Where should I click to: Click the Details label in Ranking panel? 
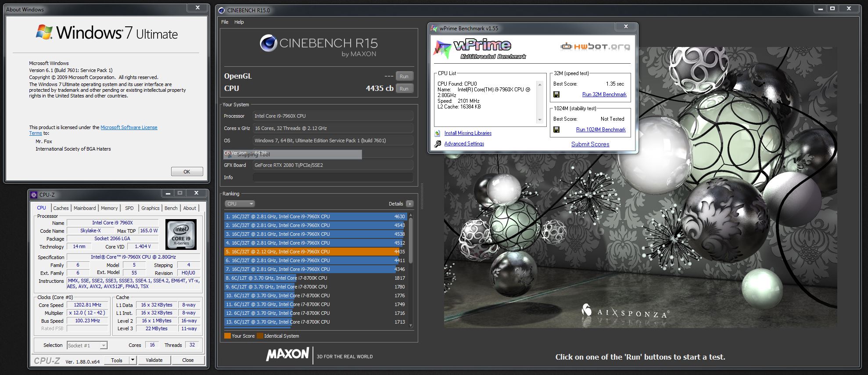[x=395, y=204]
